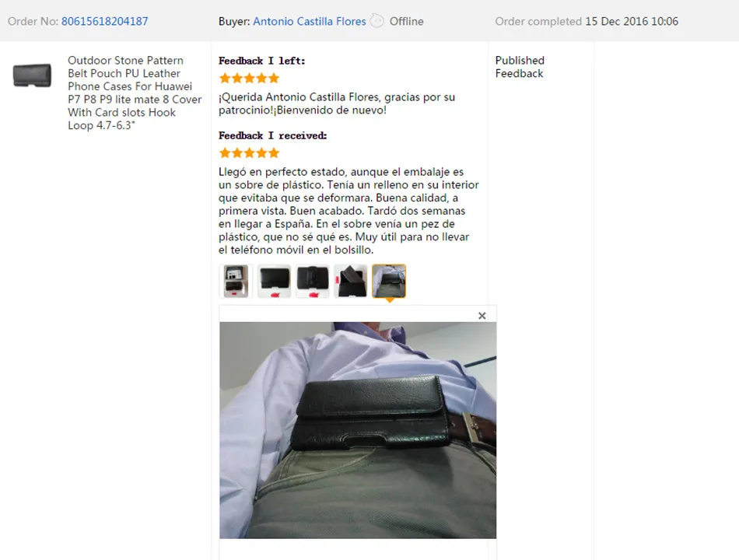Click the seller's left feedback message
This screenshot has height=560, width=739.
coord(337,103)
